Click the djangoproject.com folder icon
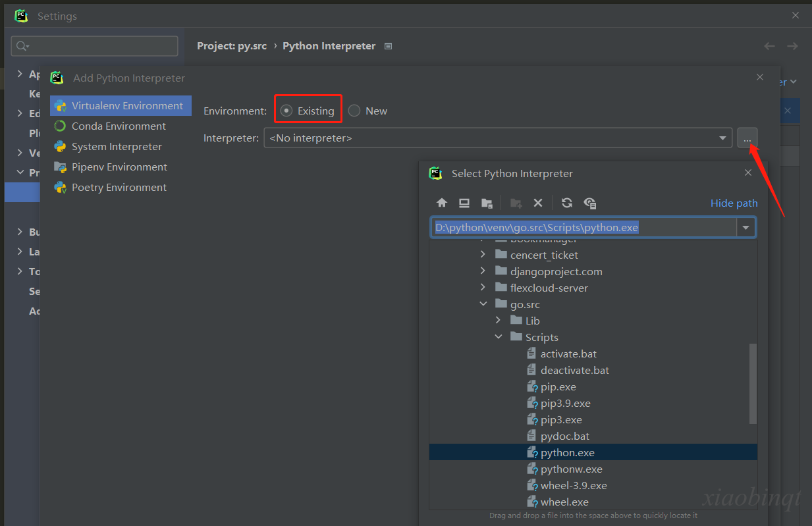The width and height of the screenshot is (812, 526). pos(501,271)
